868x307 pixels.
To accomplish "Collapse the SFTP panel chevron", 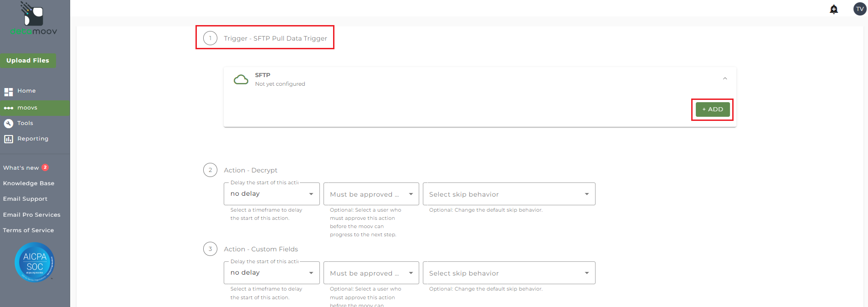I will [x=725, y=79].
